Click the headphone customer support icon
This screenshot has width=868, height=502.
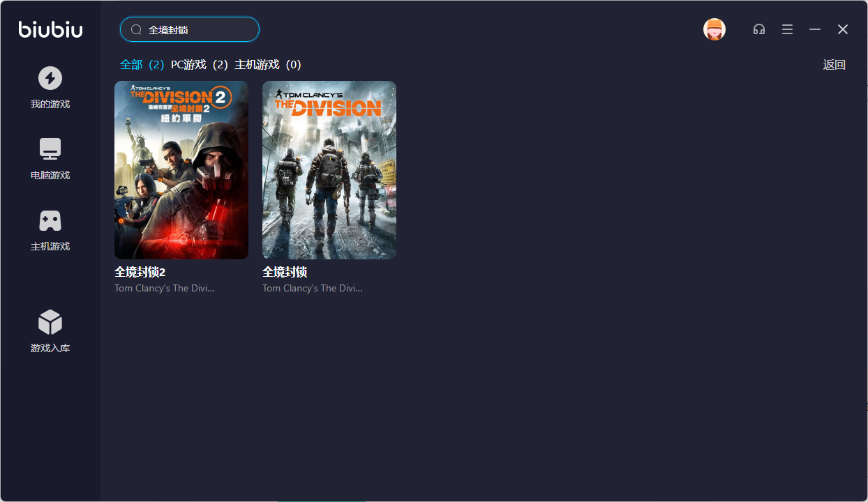pyautogui.click(x=759, y=29)
